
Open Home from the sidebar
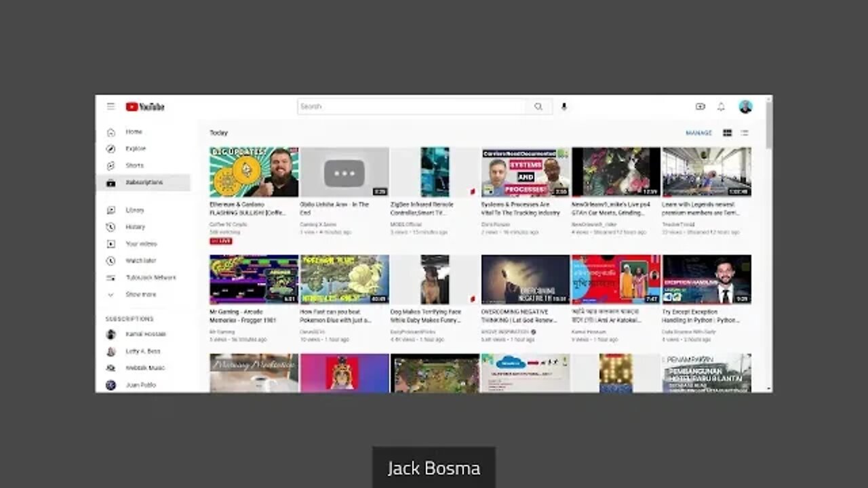134,131
